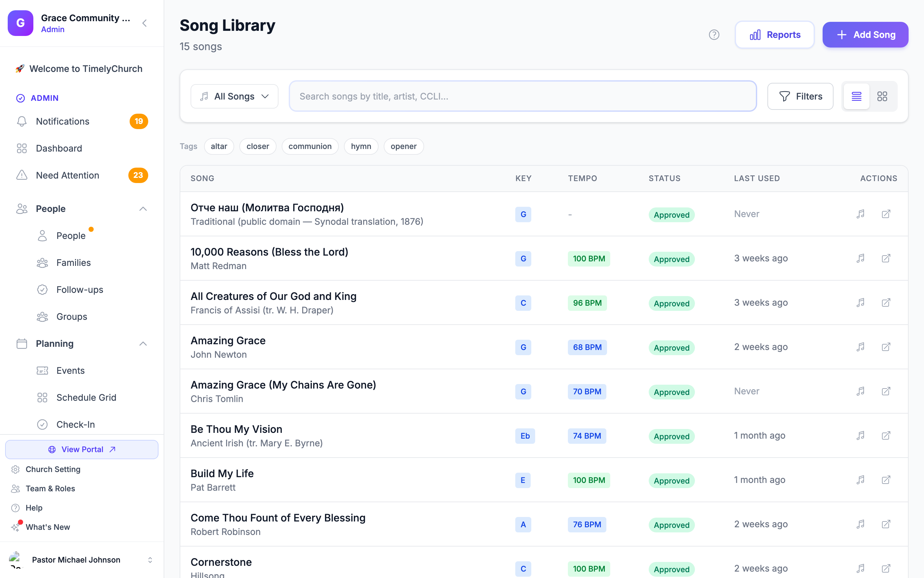Viewport: 924px width, 578px height.
Task: Click the Help link in sidebar footer
Action: pyautogui.click(x=34, y=508)
